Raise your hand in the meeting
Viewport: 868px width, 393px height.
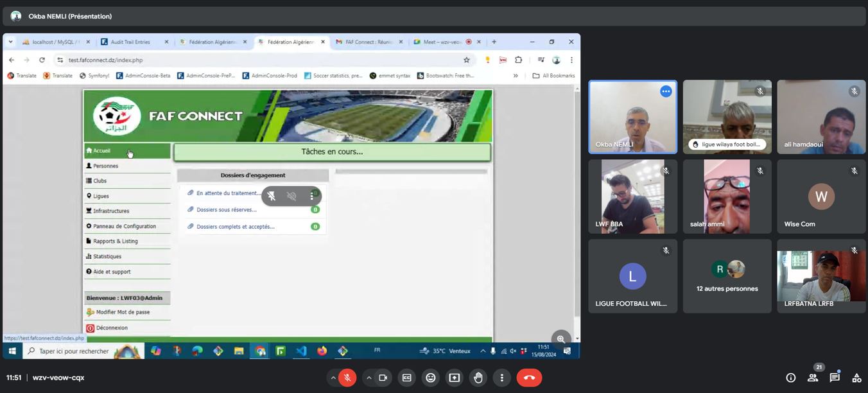(478, 378)
